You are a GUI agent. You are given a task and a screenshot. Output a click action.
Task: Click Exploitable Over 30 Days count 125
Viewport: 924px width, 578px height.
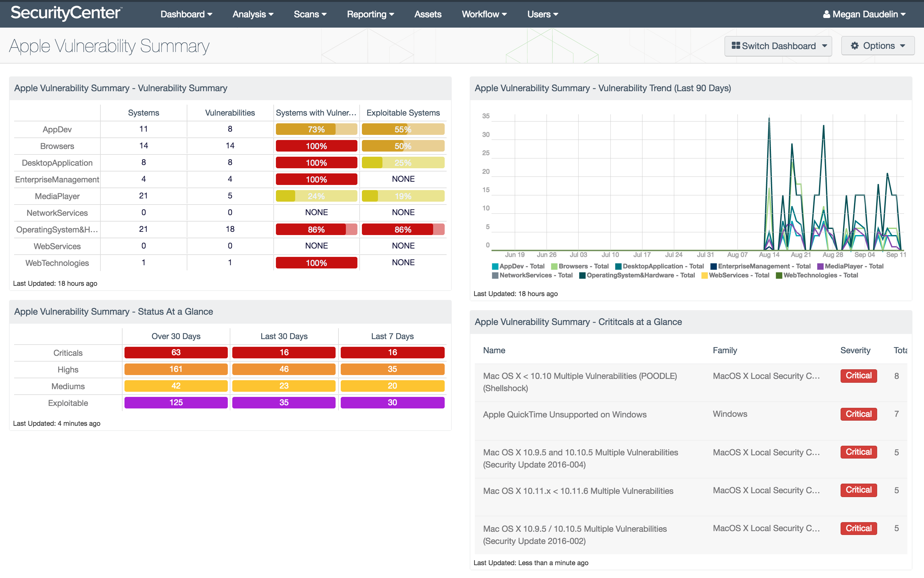tap(176, 403)
